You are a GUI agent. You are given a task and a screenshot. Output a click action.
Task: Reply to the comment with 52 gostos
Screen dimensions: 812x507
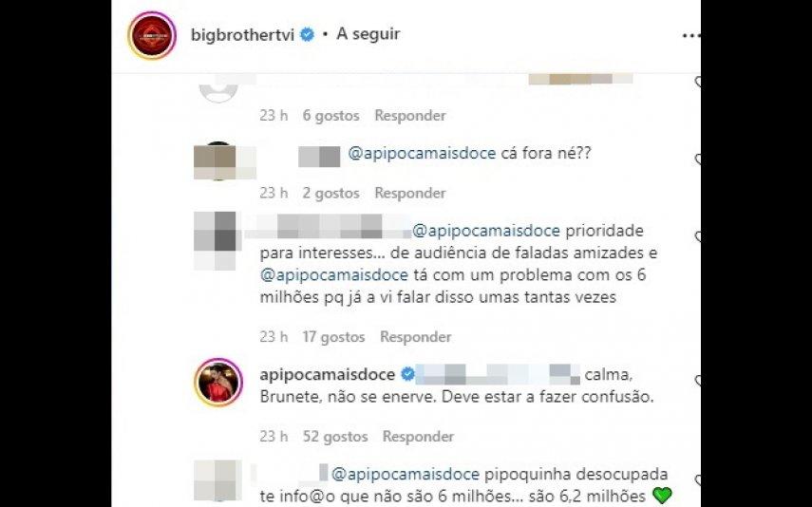pos(419,437)
